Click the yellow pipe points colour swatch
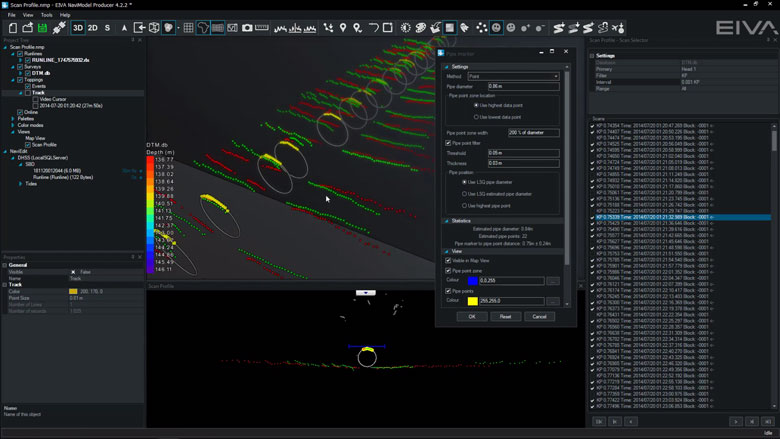Viewport: 780px width, 439px height. click(473, 301)
